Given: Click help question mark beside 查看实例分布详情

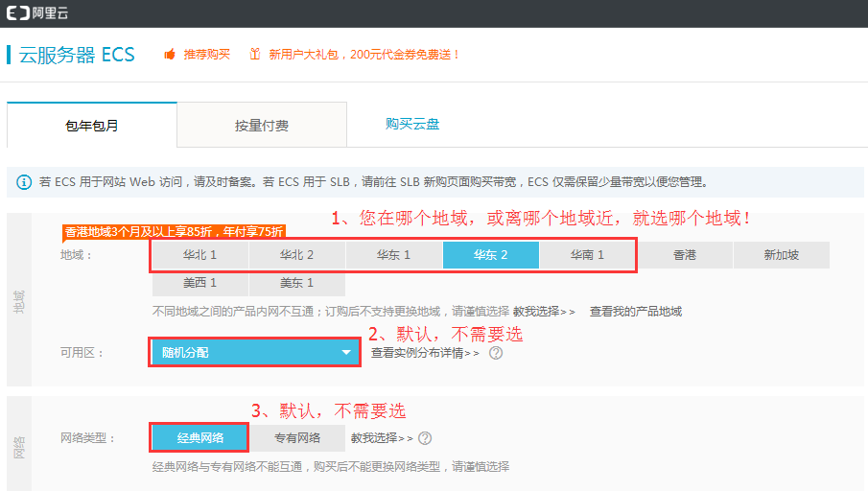Looking at the screenshot, I should coord(496,353).
